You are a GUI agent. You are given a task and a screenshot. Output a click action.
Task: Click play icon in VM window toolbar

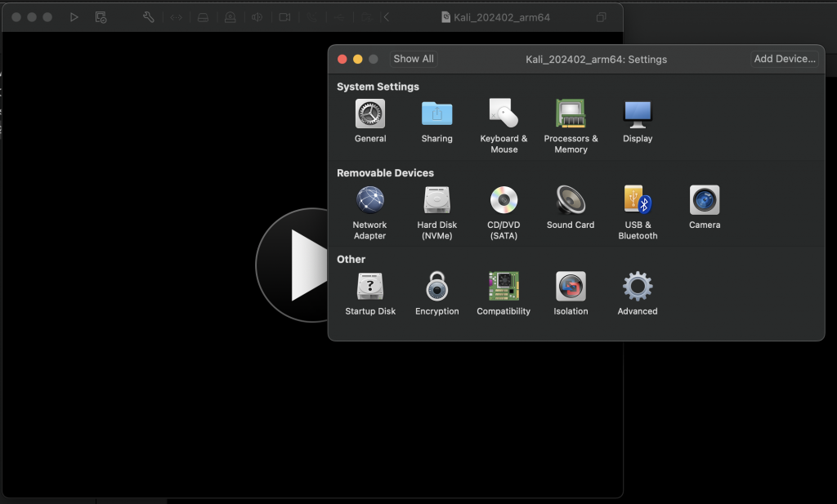[x=74, y=17]
